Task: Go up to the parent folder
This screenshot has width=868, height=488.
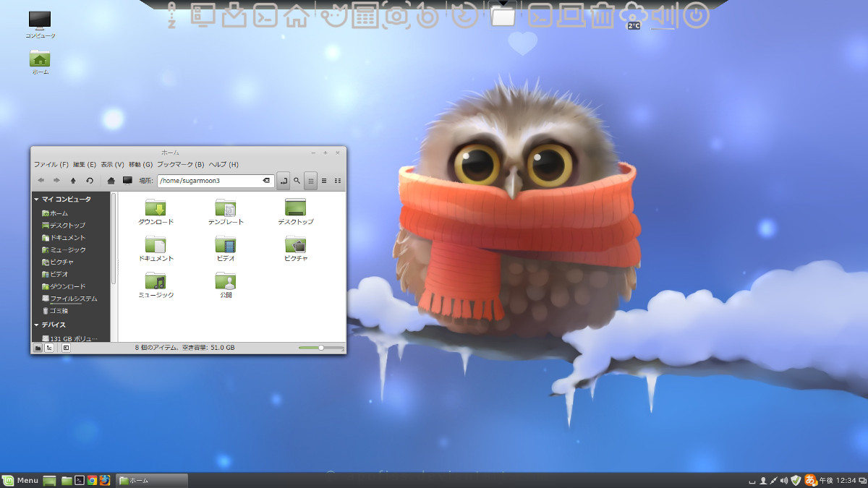Action: (73, 180)
